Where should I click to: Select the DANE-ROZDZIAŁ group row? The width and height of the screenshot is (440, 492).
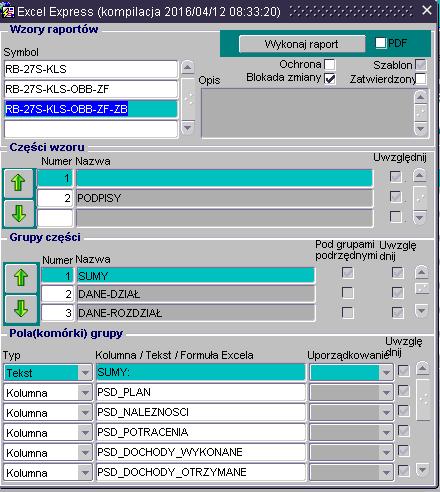coord(196,313)
